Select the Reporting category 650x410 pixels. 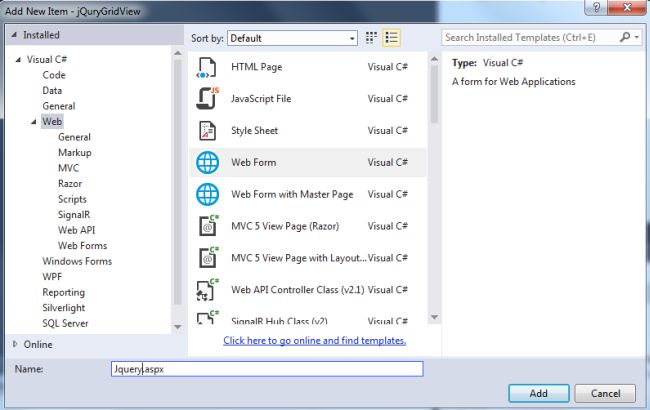coord(63,292)
